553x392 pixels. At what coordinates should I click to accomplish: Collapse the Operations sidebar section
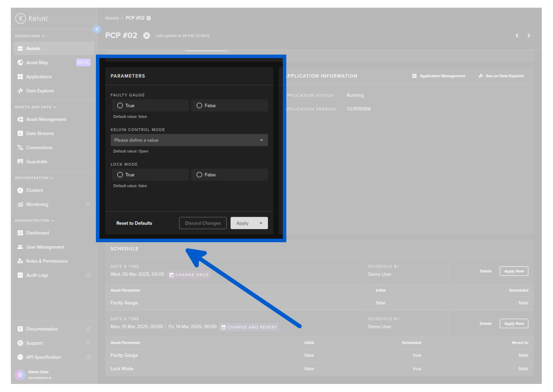30,36
